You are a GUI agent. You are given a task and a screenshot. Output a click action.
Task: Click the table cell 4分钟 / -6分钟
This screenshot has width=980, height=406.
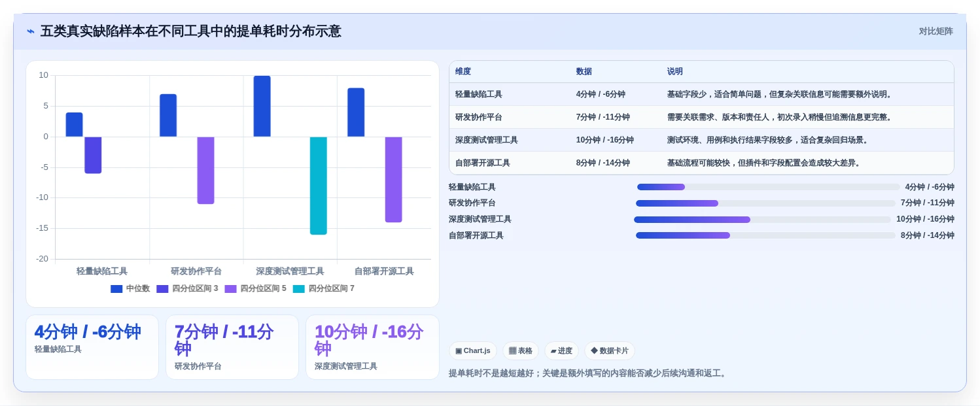[601, 95]
